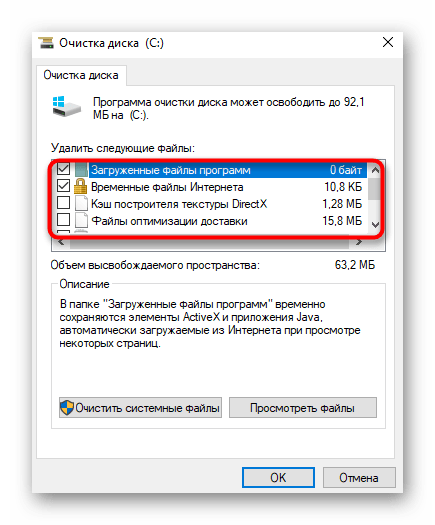Click the horizontal scroll right arrow
This screenshot has width=435, height=525.
tap(359, 242)
